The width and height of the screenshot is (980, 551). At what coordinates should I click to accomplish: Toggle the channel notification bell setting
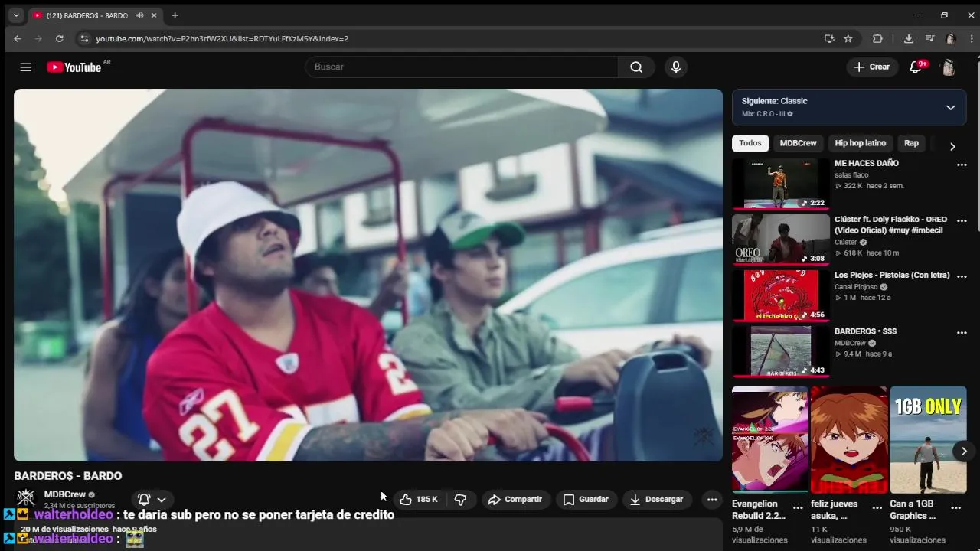point(152,500)
